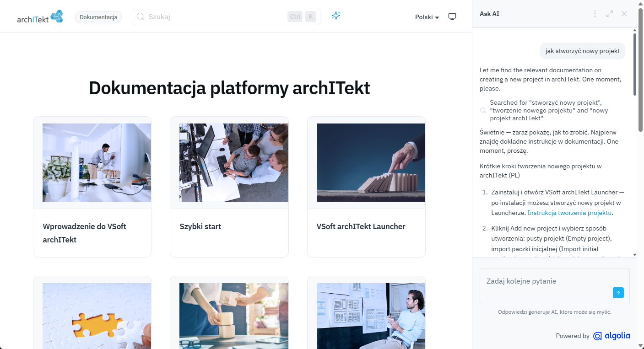
Task: Click the archITekt logo
Action: pyautogui.click(x=40, y=17)
